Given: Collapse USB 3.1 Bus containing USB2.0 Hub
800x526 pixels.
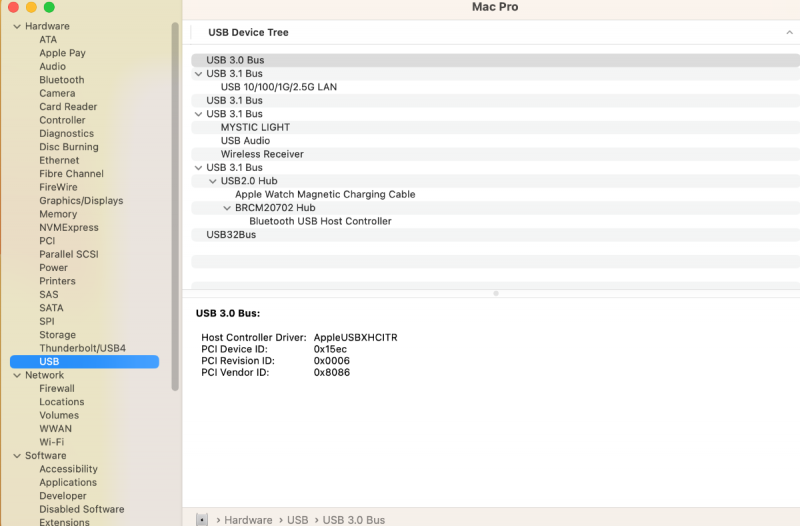Looking at the screenshot, I should click(198, 168).
